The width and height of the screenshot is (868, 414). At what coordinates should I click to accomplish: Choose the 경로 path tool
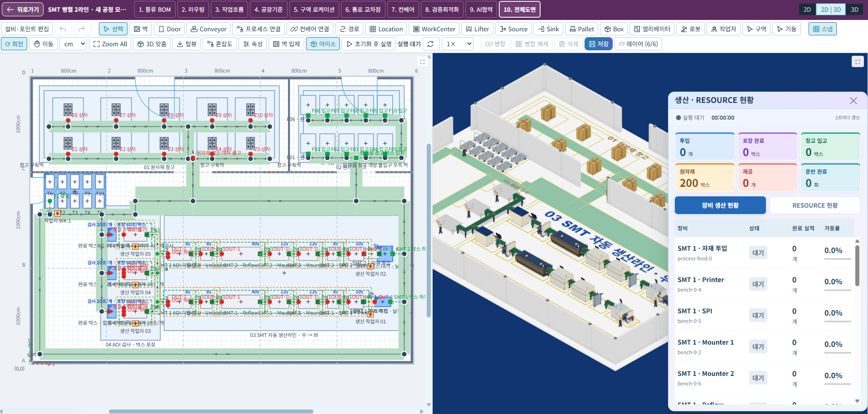349,29
